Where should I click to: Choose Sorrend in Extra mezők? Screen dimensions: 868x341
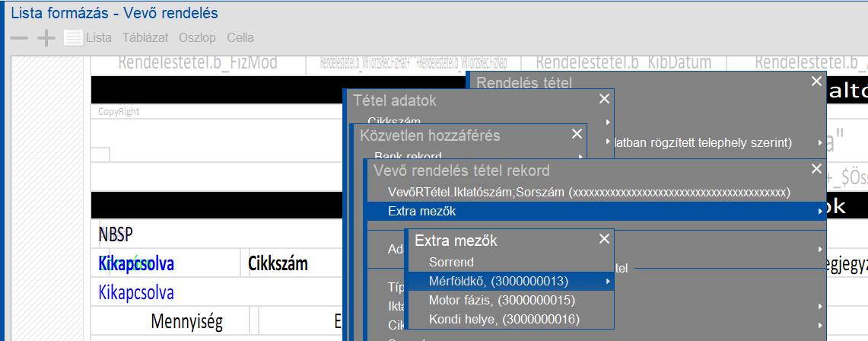pos(510,263)
